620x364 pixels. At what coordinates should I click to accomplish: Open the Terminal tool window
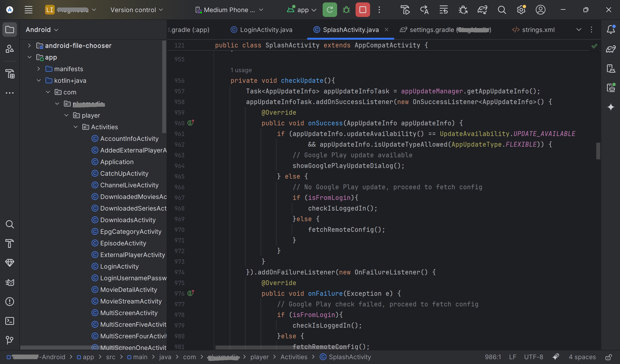[10, 321]
